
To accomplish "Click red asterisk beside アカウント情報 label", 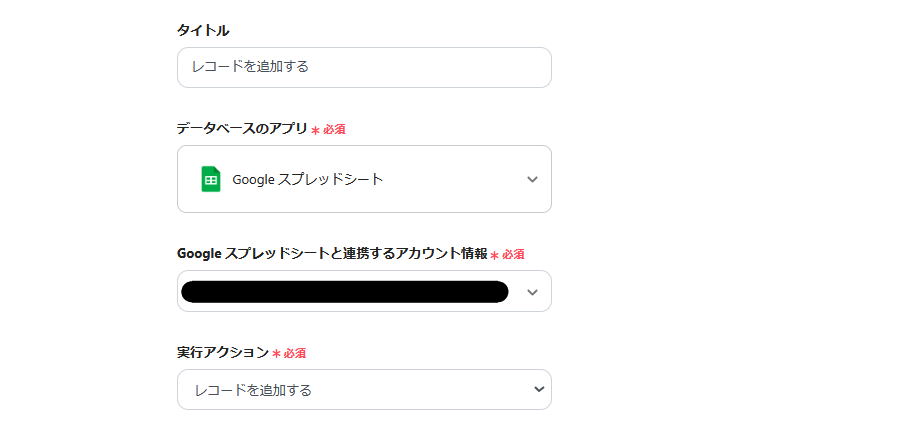I will pyautogui.click(x=495, y=256).
